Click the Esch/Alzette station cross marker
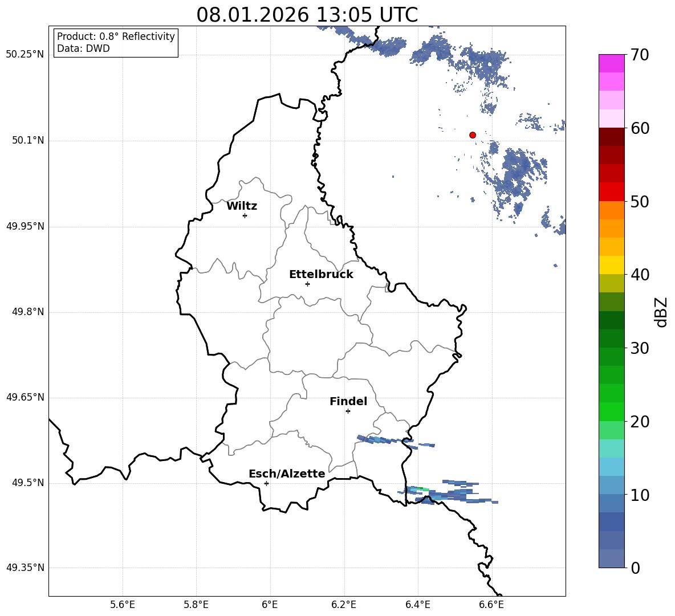The image size is (675, 616). point(266,483)
